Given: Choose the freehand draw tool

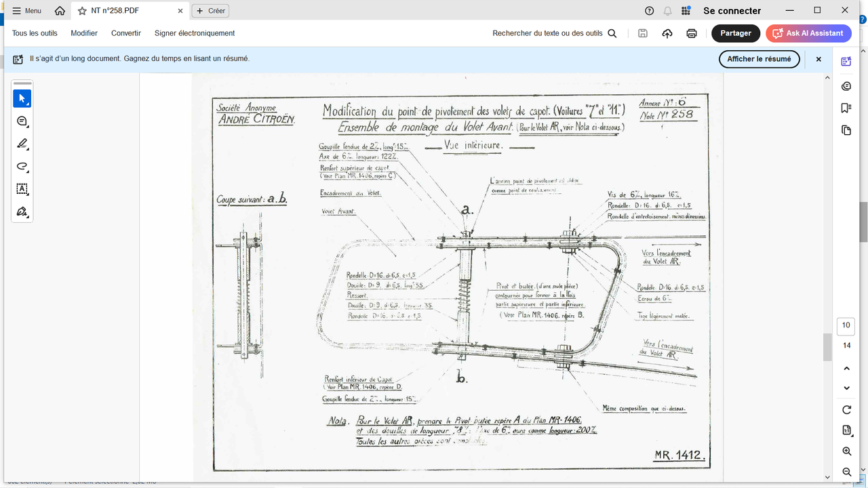Looking at the screenshot, I should (x=22, y=166).
